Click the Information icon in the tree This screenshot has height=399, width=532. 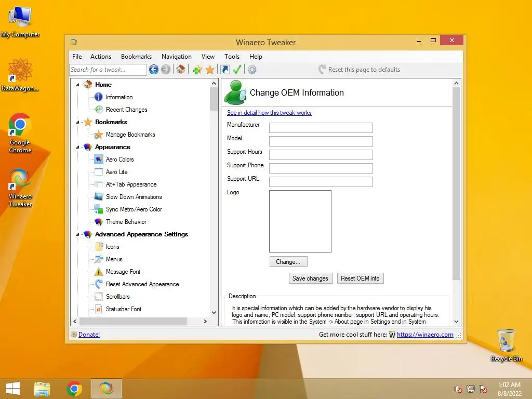pos(98,97)
